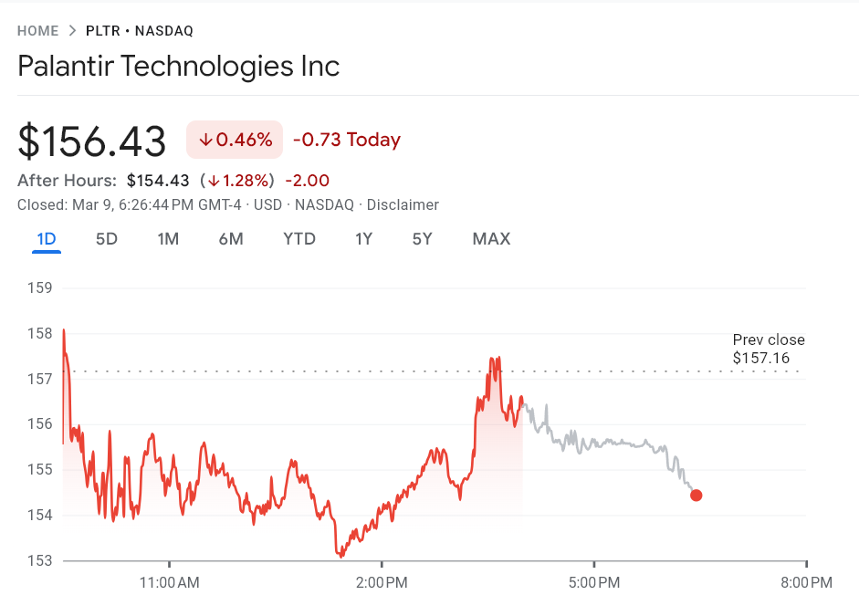
Task: Select the 1D chart range tab
Action: (47, 239)
